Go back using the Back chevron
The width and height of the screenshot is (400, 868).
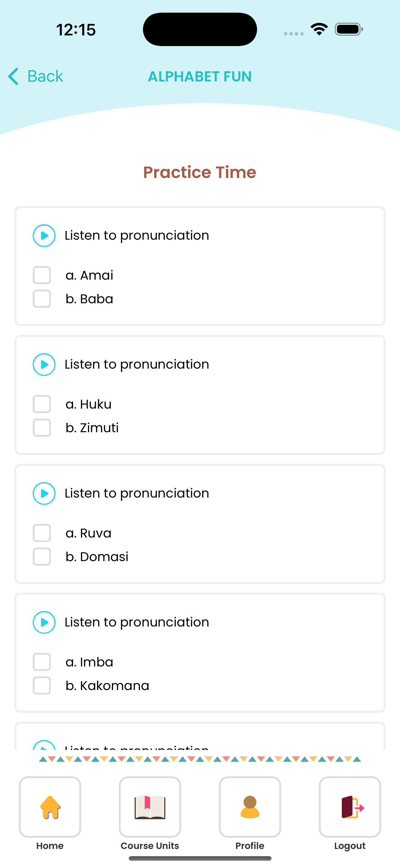click(14, 76)
